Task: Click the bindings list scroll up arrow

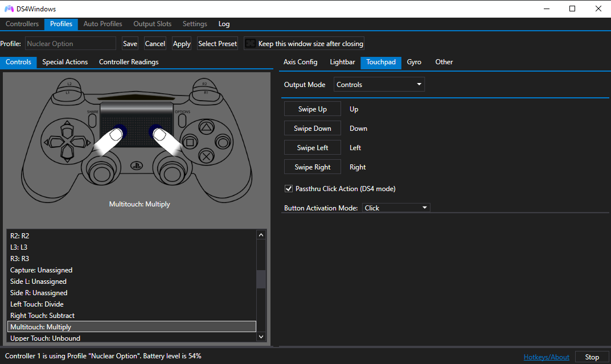Action: point(261,235)
